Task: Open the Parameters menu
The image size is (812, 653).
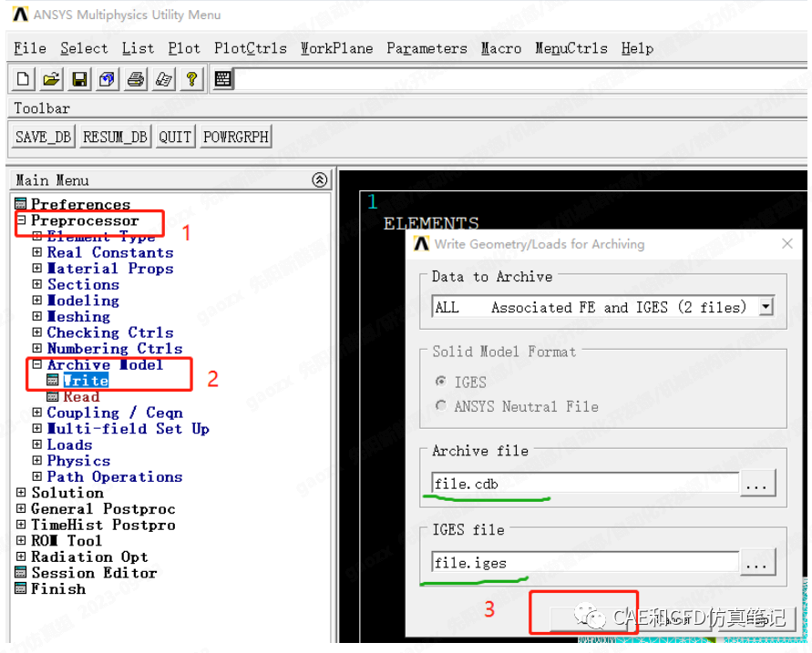Action: pyautogui.click(x=427, y=48)
